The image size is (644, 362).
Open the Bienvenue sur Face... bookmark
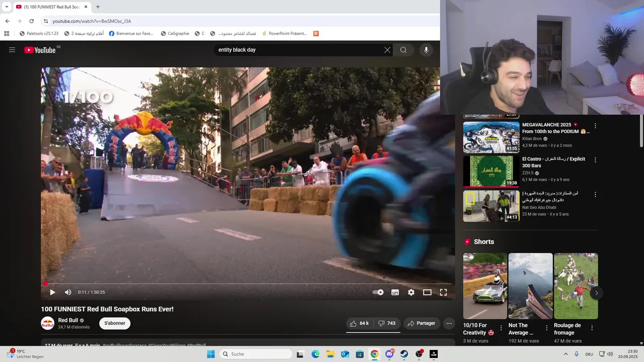[x=131, y=34]
